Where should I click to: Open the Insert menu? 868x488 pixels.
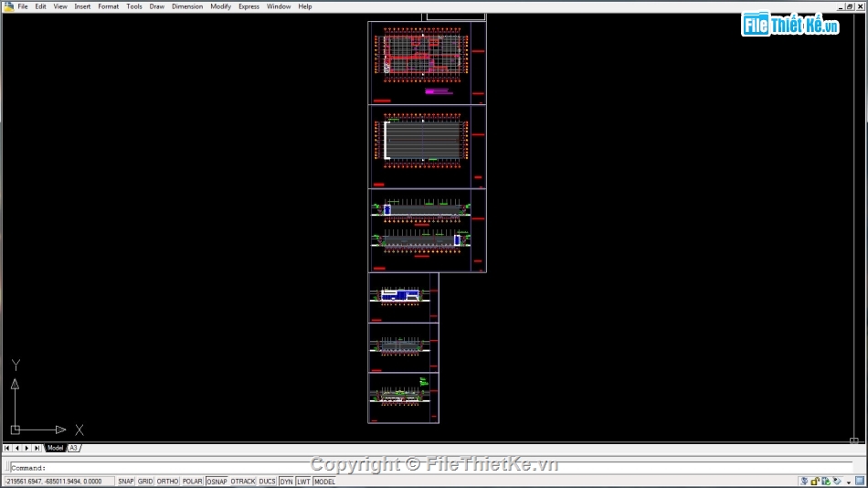(82, 6)
